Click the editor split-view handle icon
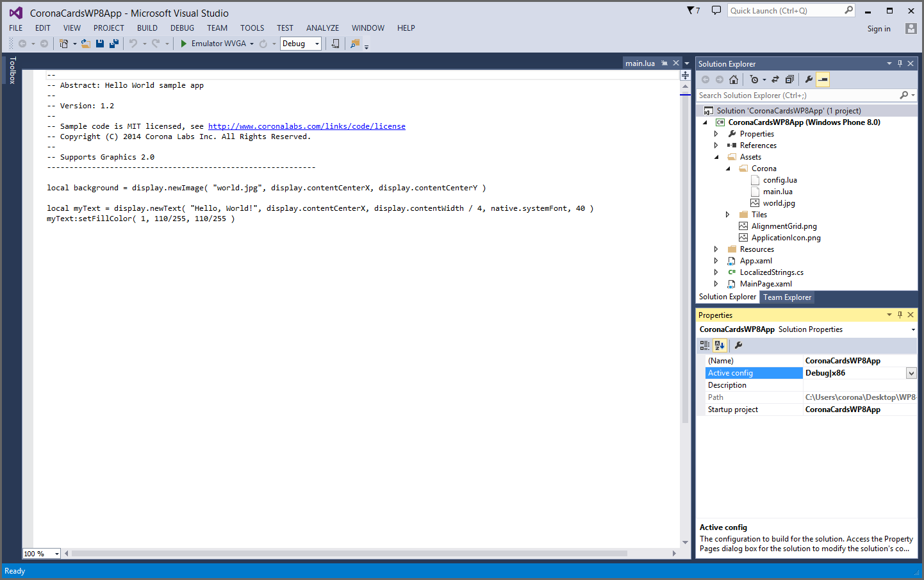Screen dimensions: 924x580 point(685,75)
